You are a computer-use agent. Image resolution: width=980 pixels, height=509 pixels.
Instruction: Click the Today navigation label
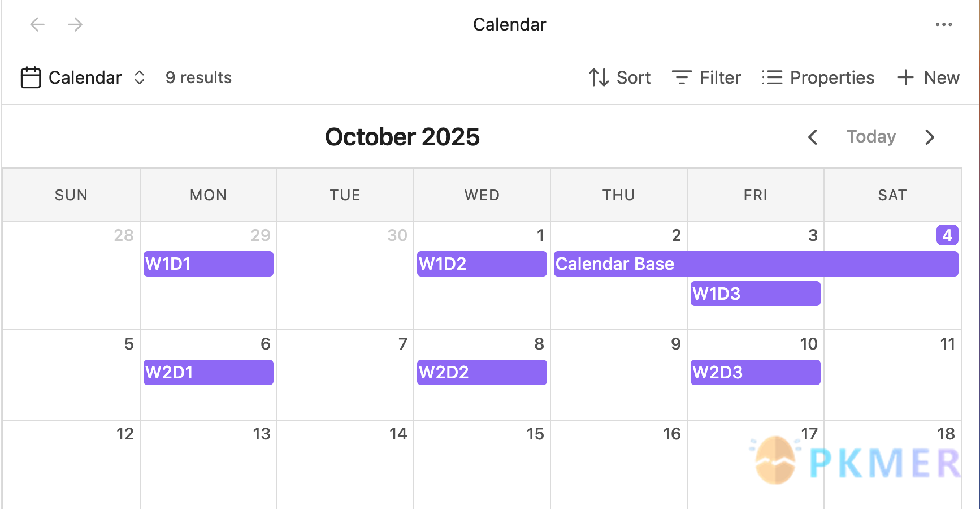click(870, 136)
